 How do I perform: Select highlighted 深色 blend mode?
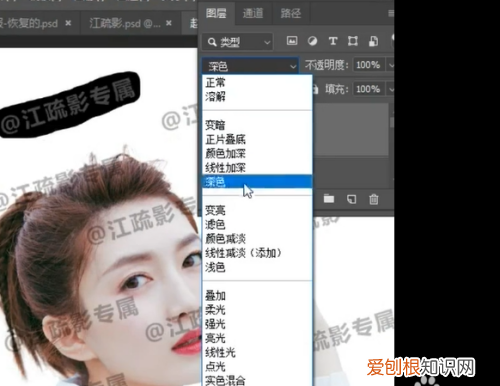click(257, 182)
